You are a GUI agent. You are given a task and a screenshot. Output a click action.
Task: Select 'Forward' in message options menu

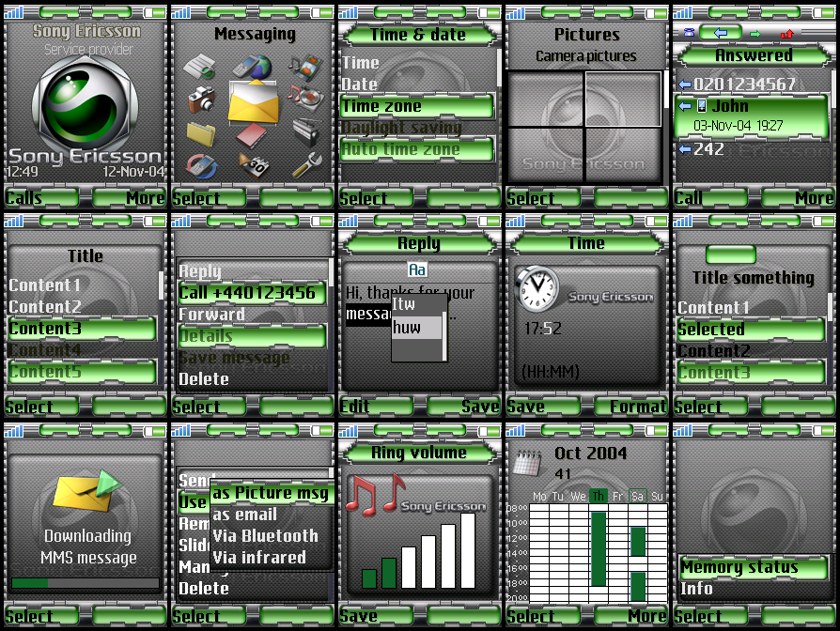tap(252, 315)
